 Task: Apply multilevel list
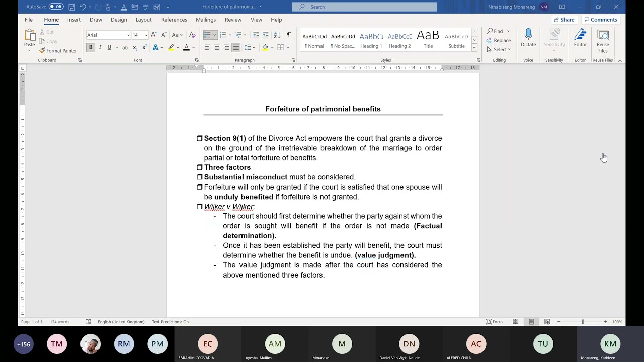click(x=239, y=35)
